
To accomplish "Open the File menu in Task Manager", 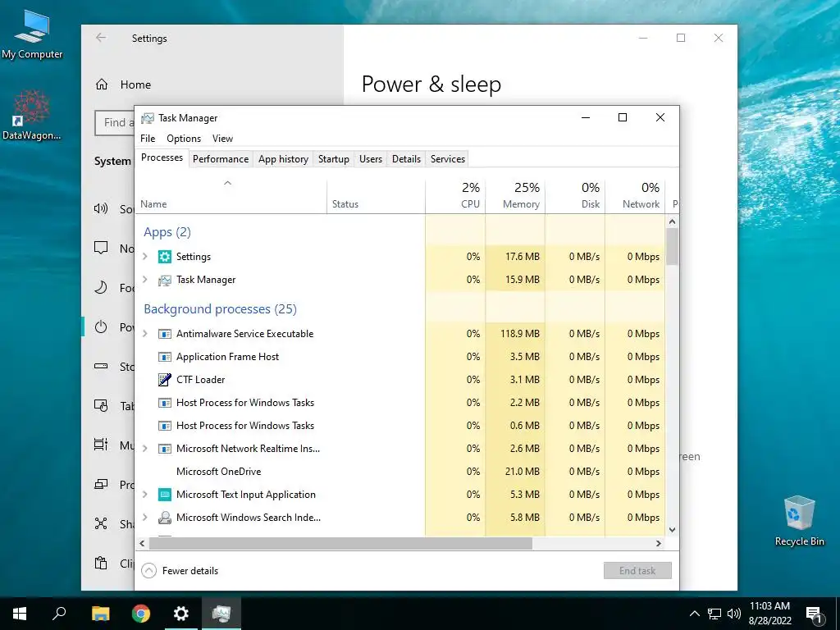I will point(148,138).
